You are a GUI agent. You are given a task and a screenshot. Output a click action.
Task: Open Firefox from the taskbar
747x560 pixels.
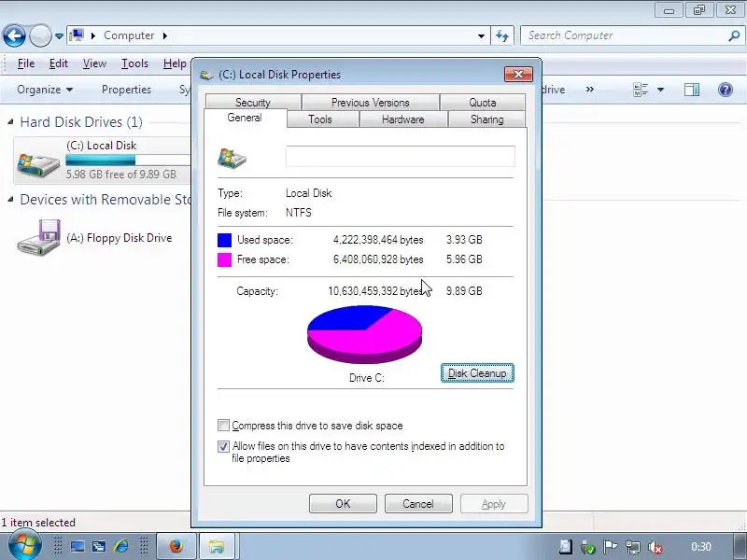tap(176, 546)
